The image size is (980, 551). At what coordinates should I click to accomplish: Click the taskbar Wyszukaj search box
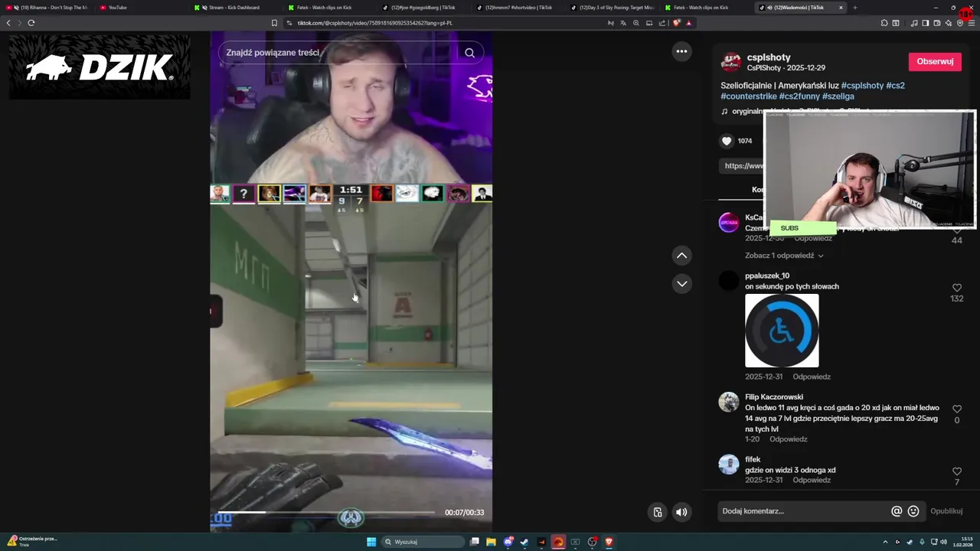coord(423,542)
